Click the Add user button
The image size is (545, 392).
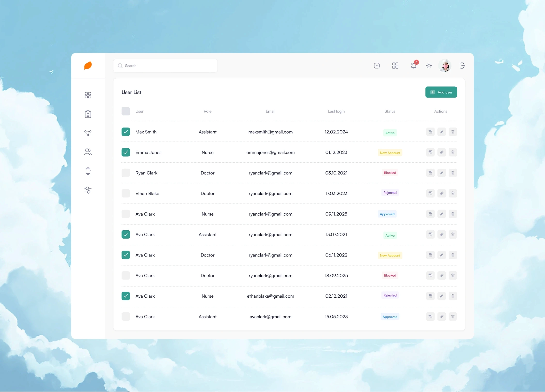click(x=441, y=92)
